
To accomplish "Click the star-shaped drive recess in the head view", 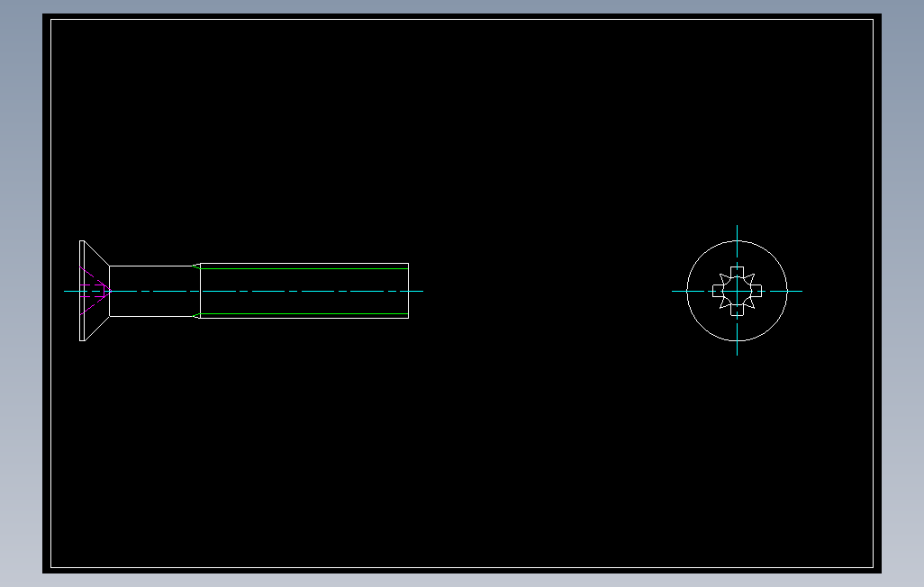I will click(737, 291).
